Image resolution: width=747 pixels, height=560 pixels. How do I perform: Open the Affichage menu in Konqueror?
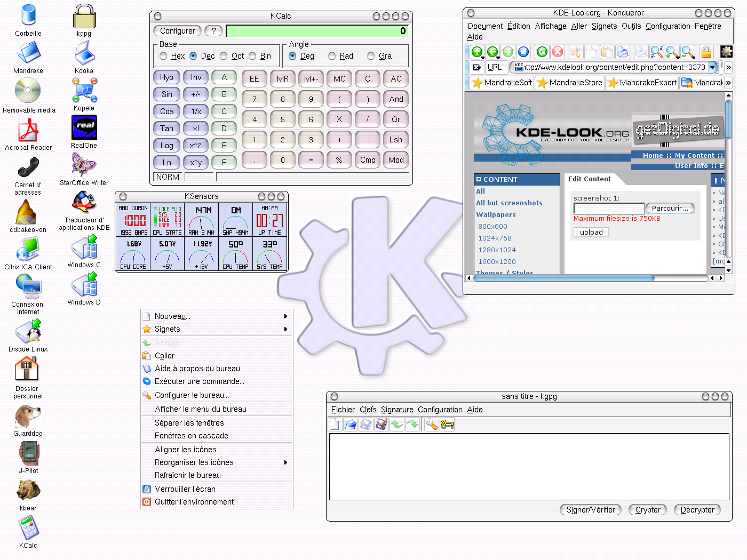[551, 26]
